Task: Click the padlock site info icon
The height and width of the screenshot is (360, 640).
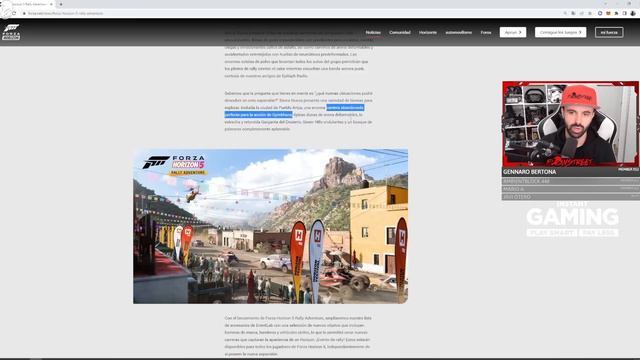Action: (x=24, y=13)
